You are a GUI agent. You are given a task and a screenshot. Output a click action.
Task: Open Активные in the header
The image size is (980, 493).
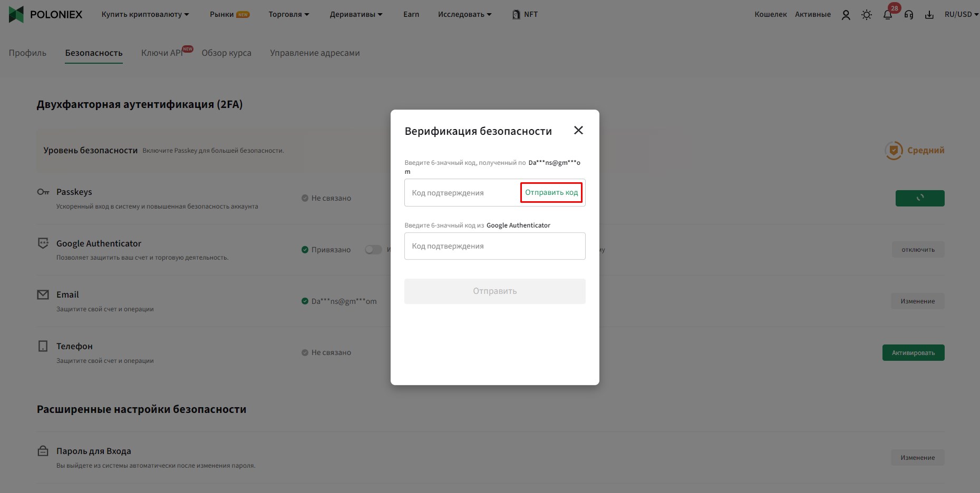(x=813, y=14)
